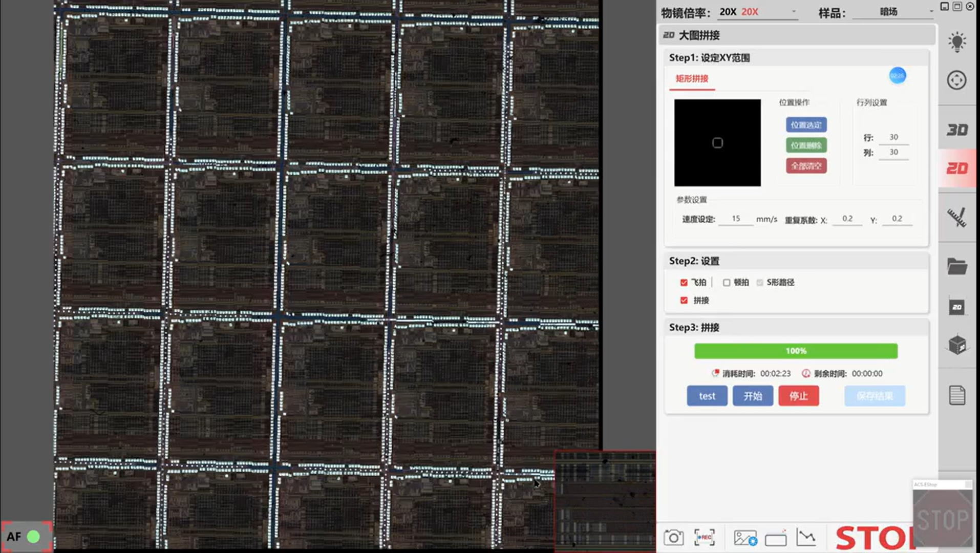Toggle the 飞拍 checkbox
The height and width of the screenshot is (553, 980).
coord(684,283)
